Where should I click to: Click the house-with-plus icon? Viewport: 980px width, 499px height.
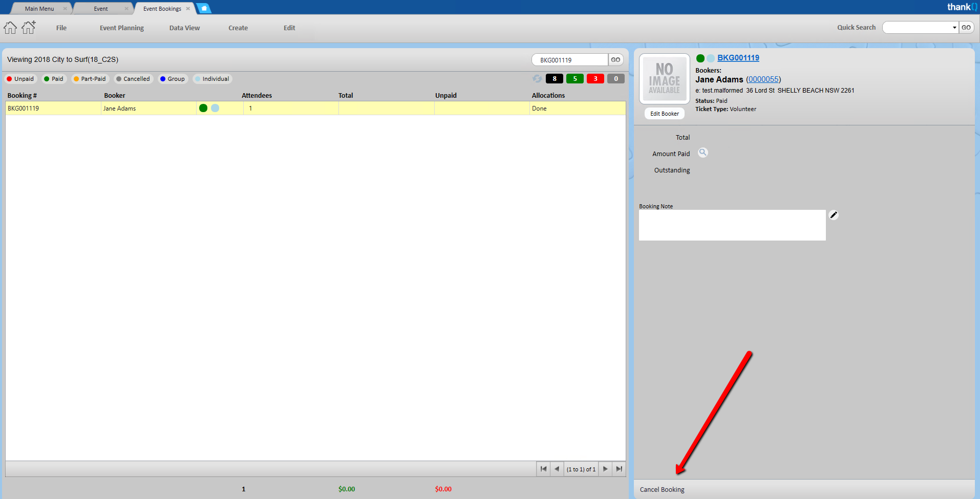pos(29,27)
